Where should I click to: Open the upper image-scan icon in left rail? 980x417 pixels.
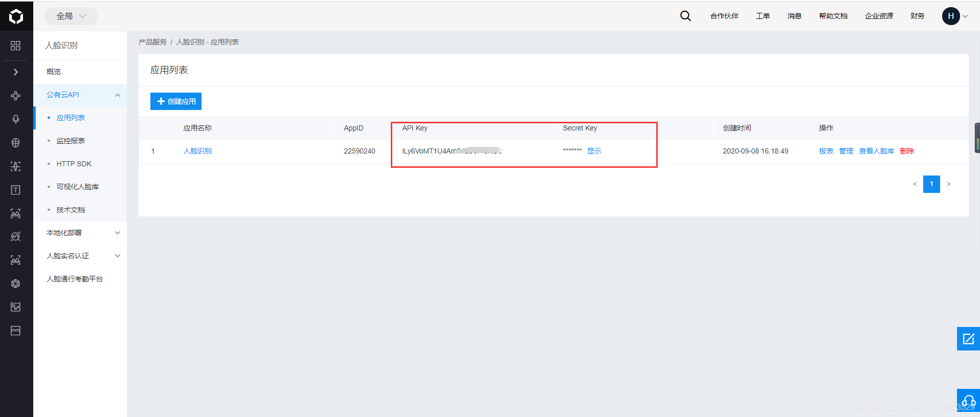pos(16,213)
